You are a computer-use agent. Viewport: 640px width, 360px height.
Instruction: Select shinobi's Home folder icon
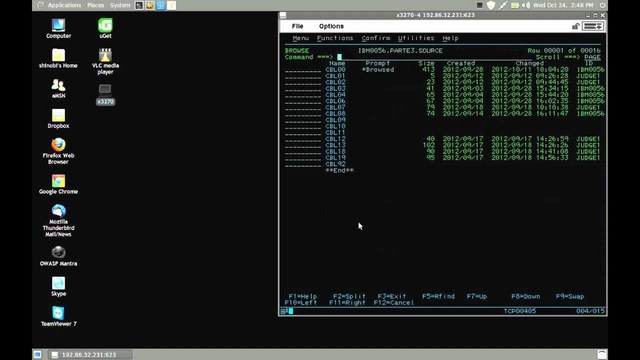pyautogui.click(x=58, y=58)
